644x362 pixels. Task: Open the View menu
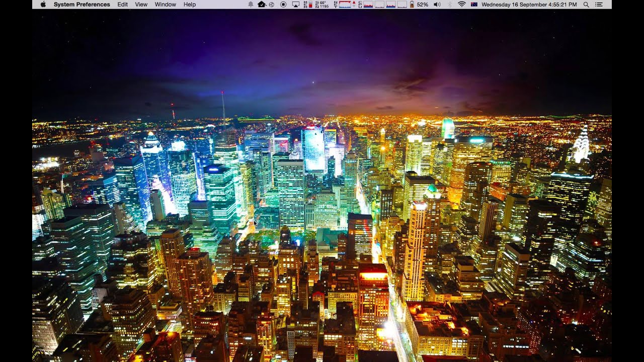(141, 5)
